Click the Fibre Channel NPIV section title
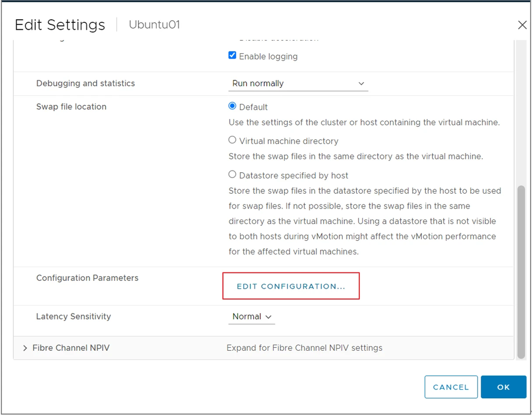Viewport: 532px width, 415px height. (71, 348)
